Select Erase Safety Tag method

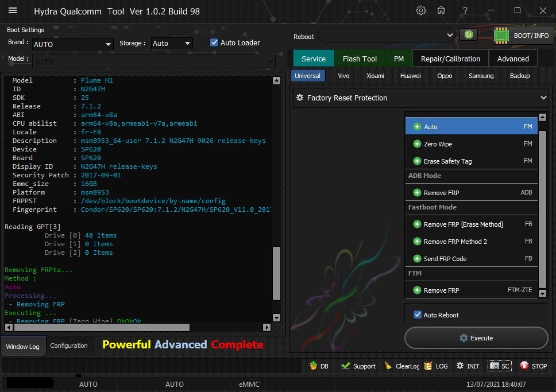[x=471, y=161]
